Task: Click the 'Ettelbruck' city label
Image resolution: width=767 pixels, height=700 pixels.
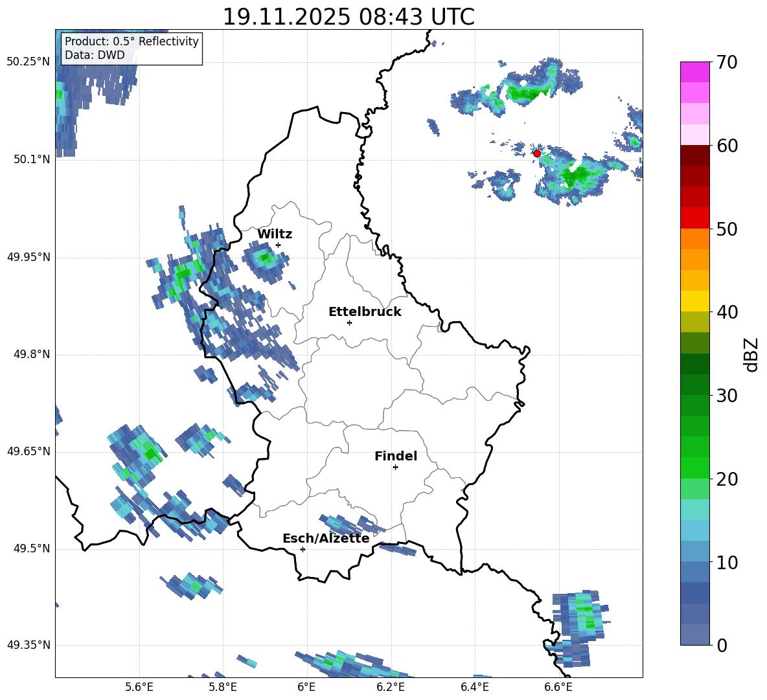Action: click(x=365, y=312)
